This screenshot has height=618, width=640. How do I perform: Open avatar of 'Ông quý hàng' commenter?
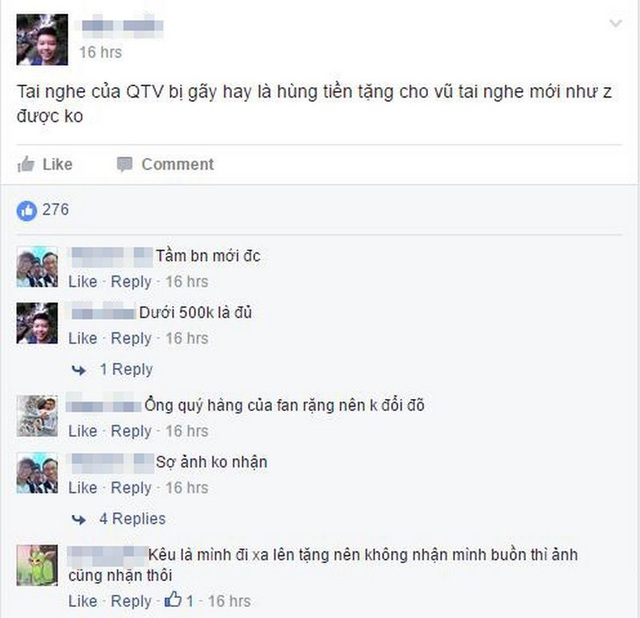[x=37, y=416]
